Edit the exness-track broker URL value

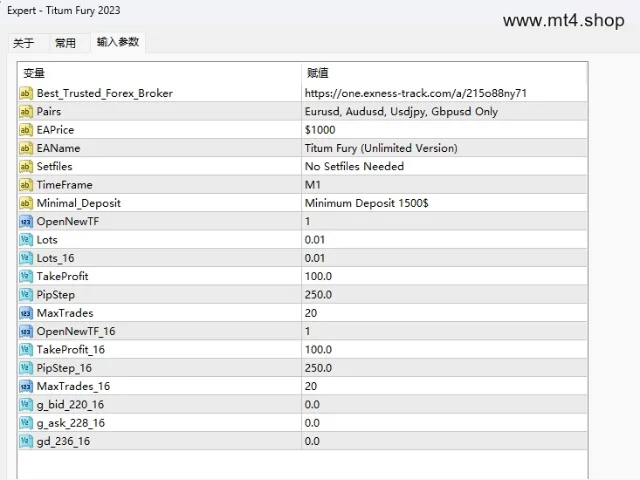(444, 93)
